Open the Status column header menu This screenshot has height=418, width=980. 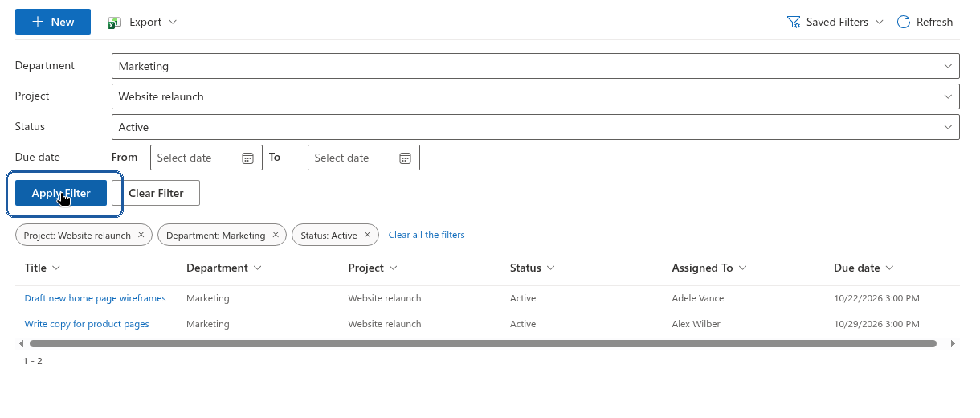[550, 268]
